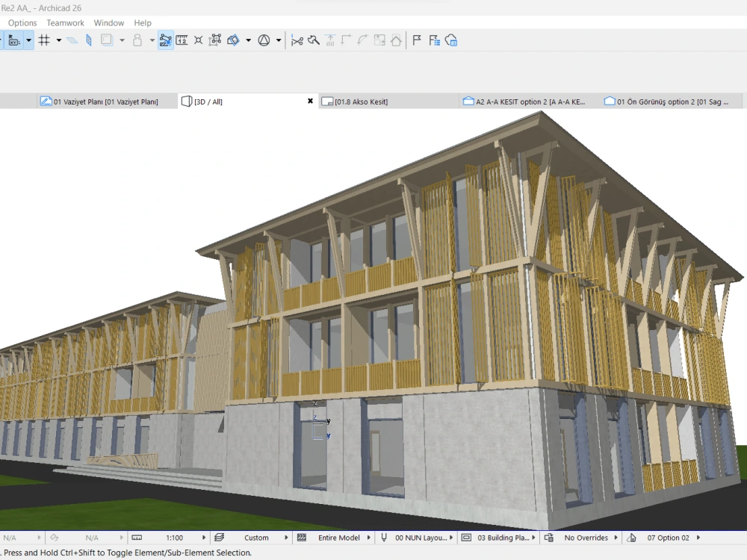Open the Teamwork menu
747x560 pixels.
click(x=65, y=22)
